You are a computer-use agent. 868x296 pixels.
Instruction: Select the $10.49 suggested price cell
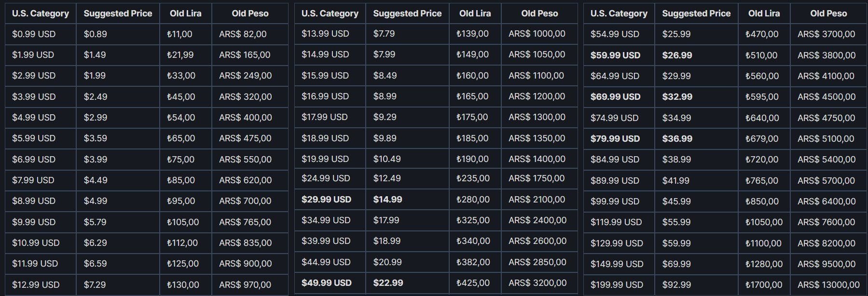(x=387, y=159)
